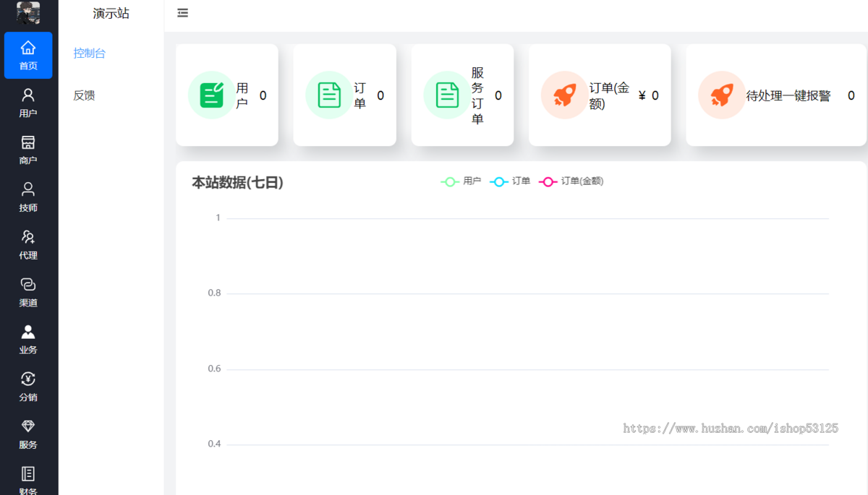
Task: Click the 服务订单 card label
Action: tap(477, 95)
